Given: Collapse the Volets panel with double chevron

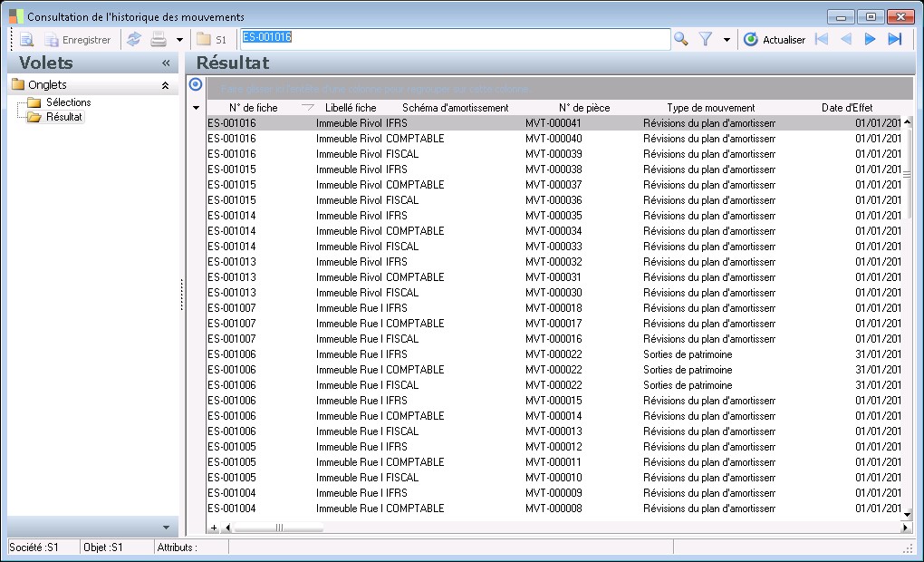Looking at the screenshot, I should tap(166, 63).
